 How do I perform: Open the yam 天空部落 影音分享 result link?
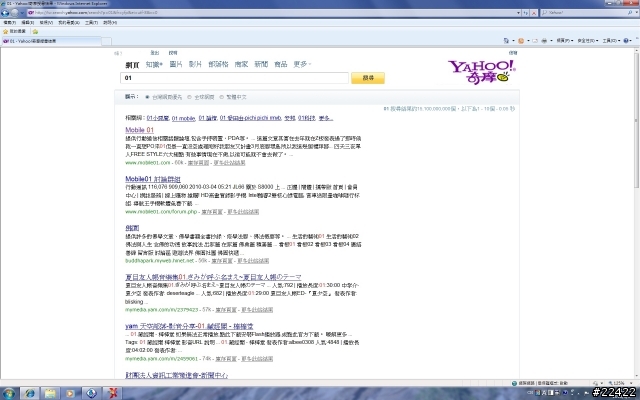click(x=189, y=326)
